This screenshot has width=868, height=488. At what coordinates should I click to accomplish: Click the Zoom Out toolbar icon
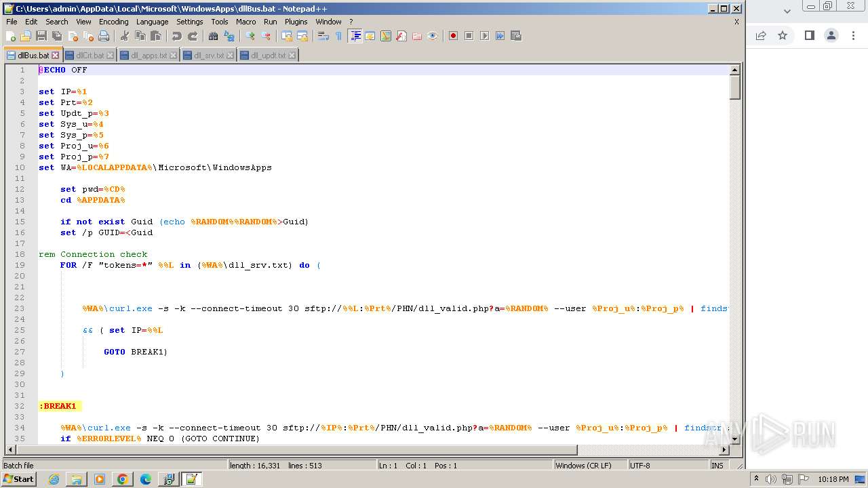point(266,36)
